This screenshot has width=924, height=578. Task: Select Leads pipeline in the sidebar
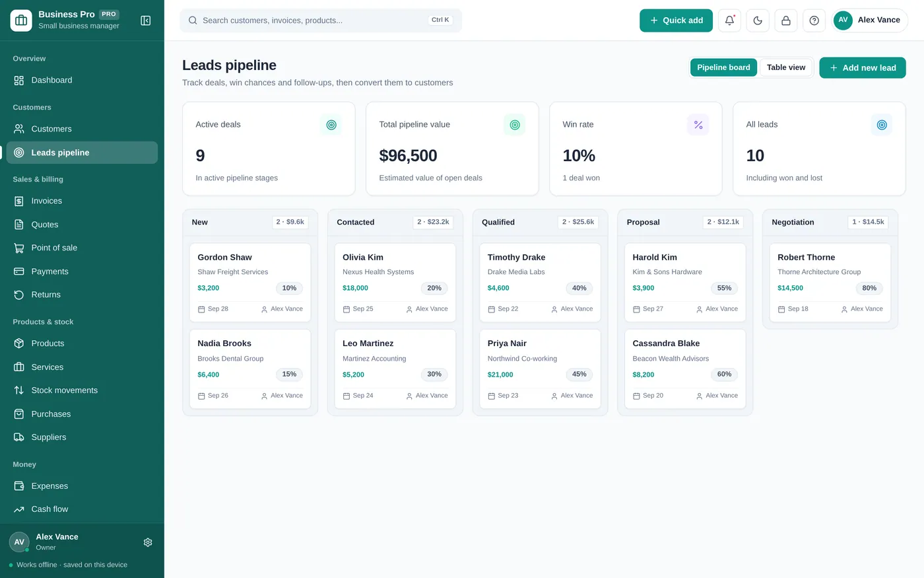tap(82, 153)
